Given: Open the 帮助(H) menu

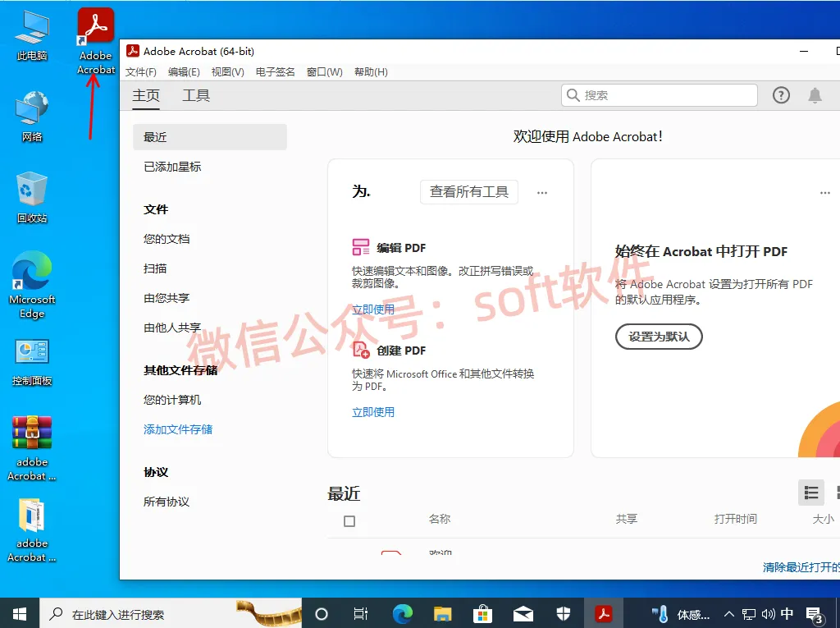Looking at the screenshot, I should coord(371,72).
